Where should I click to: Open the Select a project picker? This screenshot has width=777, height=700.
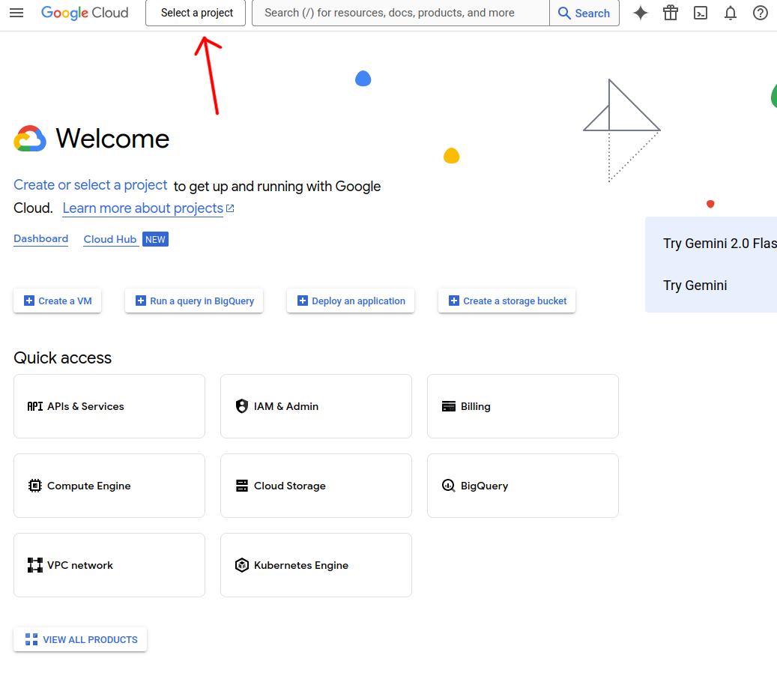tap(196, 13)
